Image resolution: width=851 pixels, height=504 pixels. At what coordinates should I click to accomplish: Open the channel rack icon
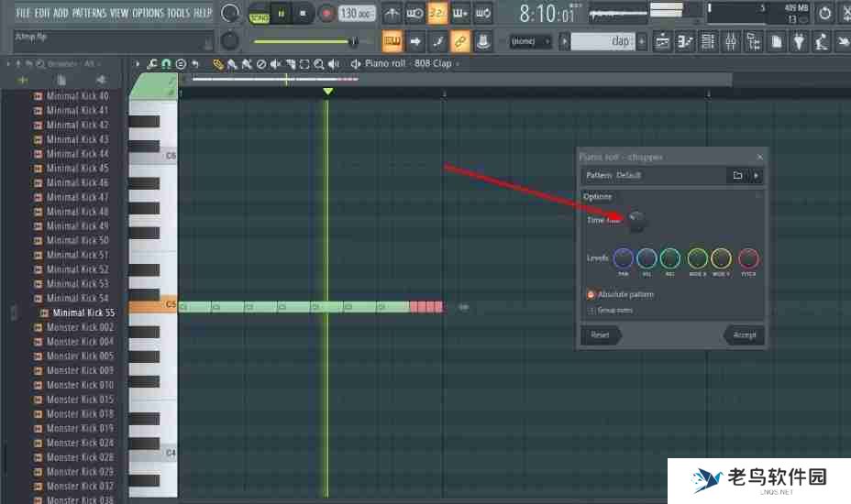pos(708,41)
